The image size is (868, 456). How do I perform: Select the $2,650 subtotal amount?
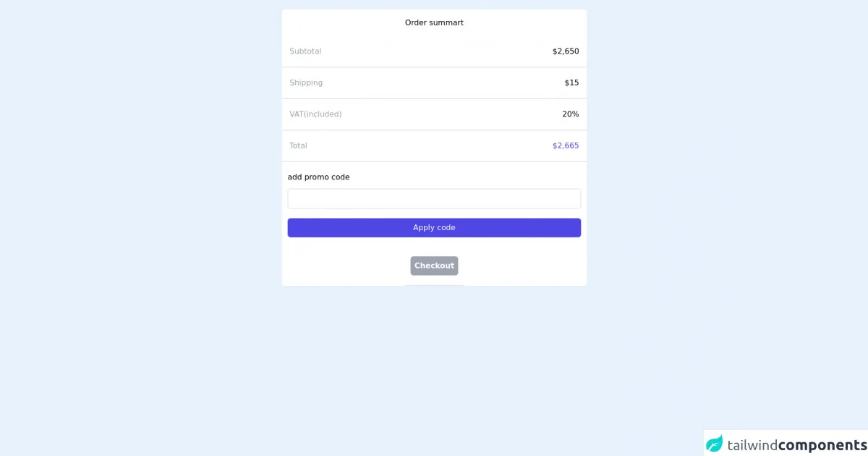click(x=566, y=51)
